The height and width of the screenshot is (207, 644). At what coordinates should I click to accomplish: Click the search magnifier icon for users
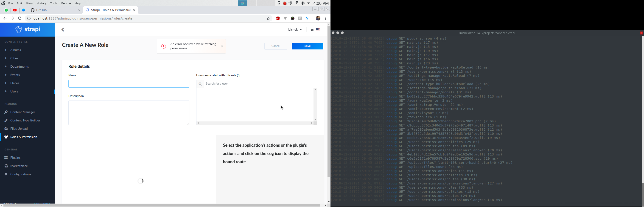tap(200, 84)
